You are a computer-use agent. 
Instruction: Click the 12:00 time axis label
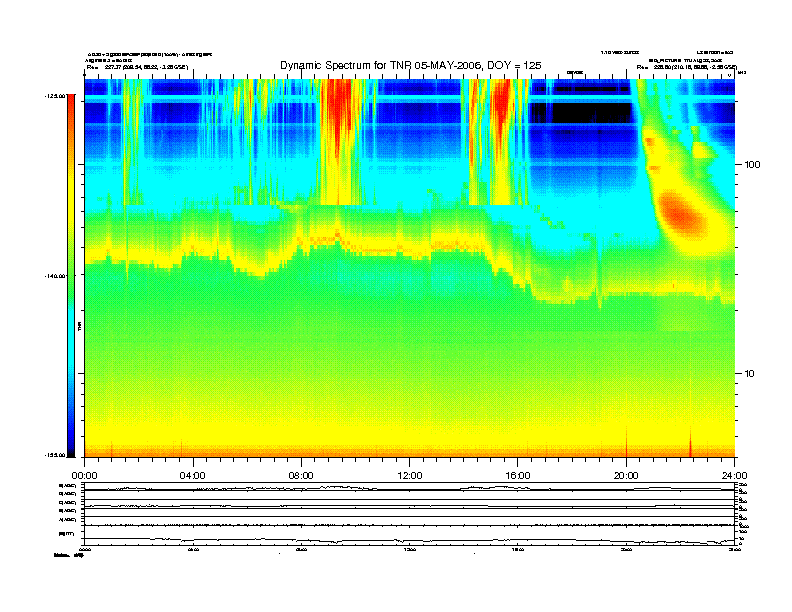410,476
